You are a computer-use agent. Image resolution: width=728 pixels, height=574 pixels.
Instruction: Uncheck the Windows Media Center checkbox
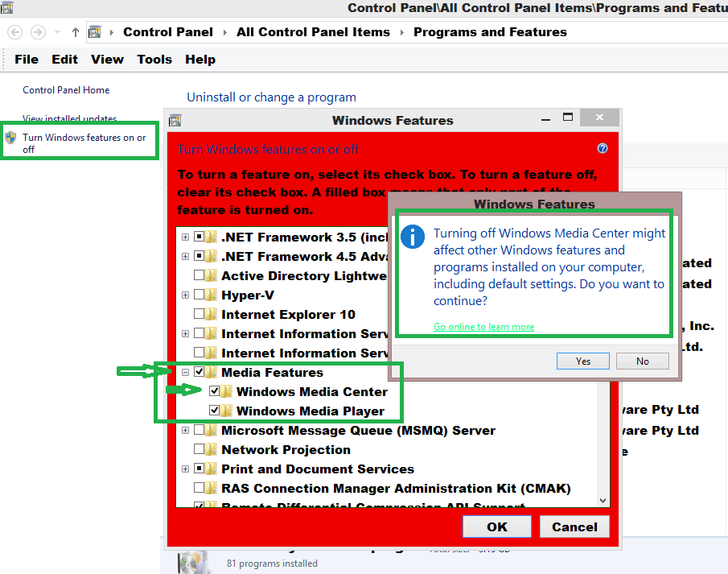click(215, 391)
